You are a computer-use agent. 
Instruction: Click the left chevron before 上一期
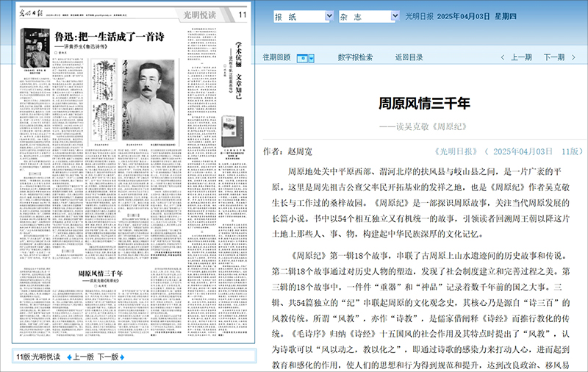point(503,57)
